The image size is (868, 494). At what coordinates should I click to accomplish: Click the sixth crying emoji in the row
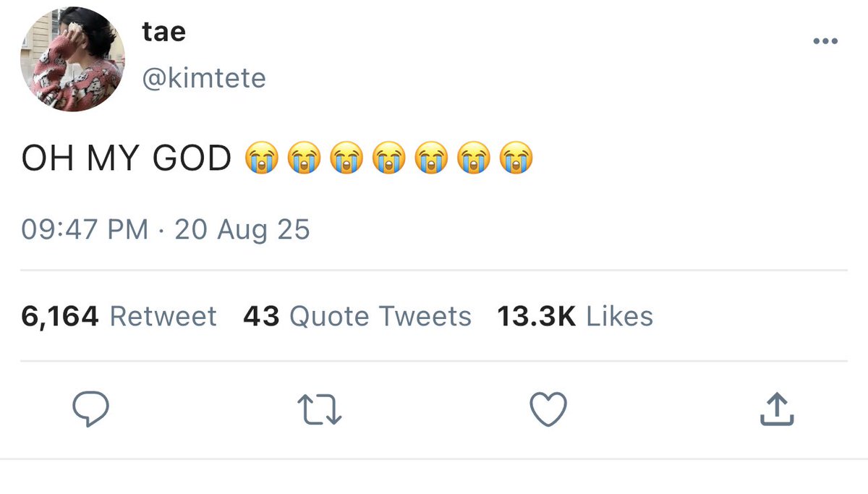(474, 158)
